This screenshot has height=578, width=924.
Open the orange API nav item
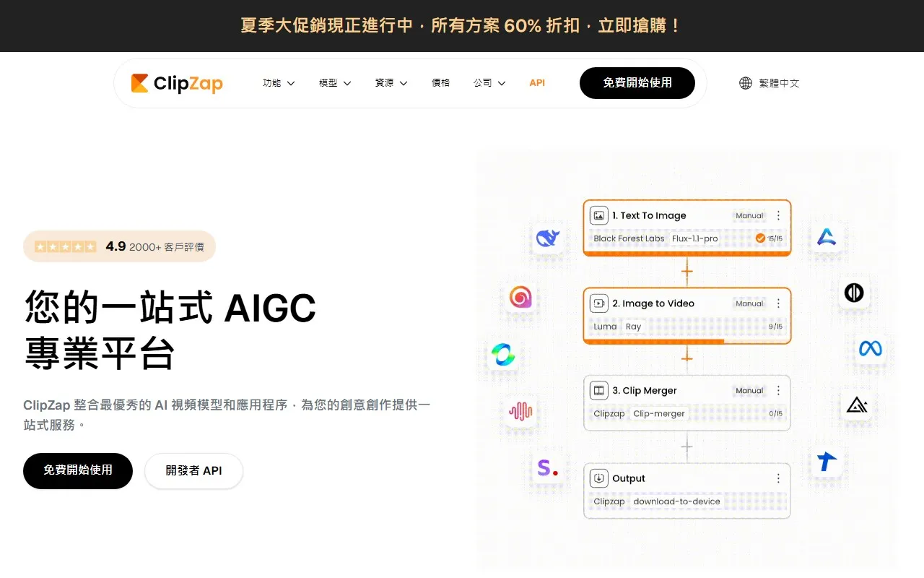click(x=537, y=83)
